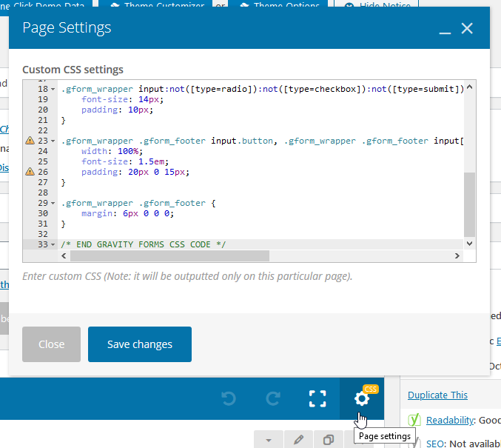
Task: Click the gray Close button
Action: pyautogui.click(x=52, y=344)
